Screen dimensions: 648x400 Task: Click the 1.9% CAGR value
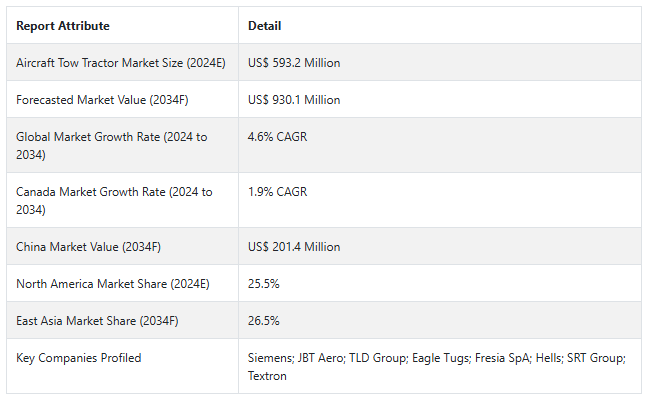[277, 192]
